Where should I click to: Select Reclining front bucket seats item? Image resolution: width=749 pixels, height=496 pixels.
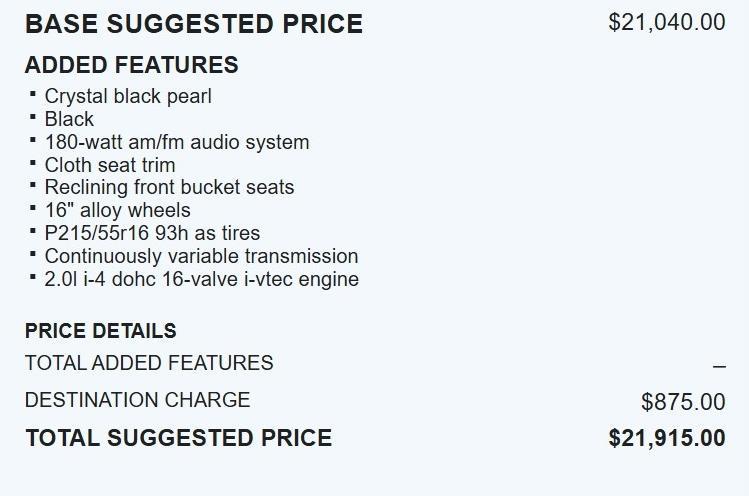(169, 187)
